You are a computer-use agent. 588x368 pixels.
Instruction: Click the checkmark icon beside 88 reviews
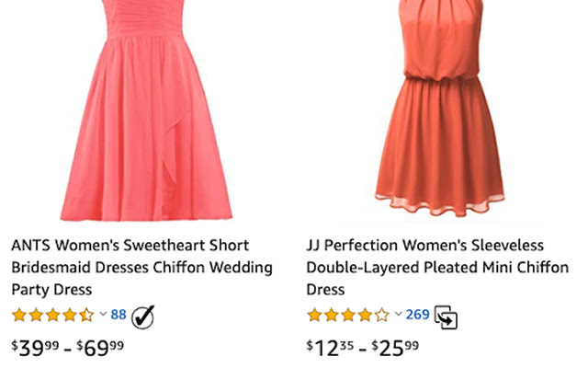point(142,316)
